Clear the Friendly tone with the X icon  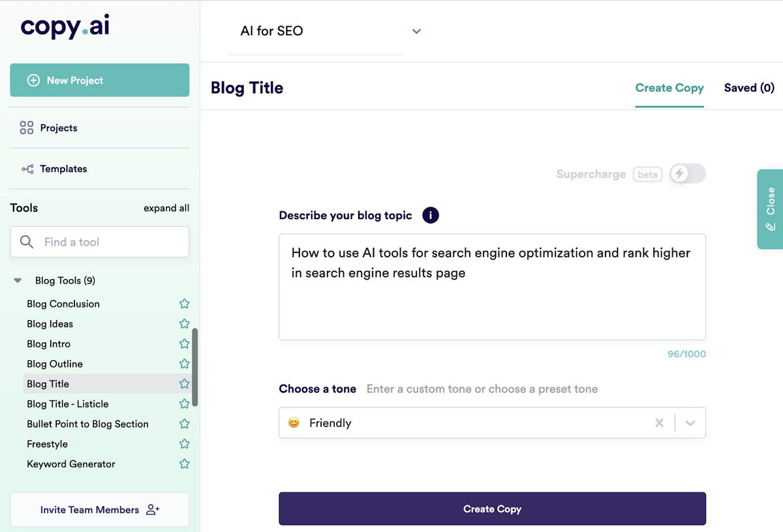pos(659,422)
